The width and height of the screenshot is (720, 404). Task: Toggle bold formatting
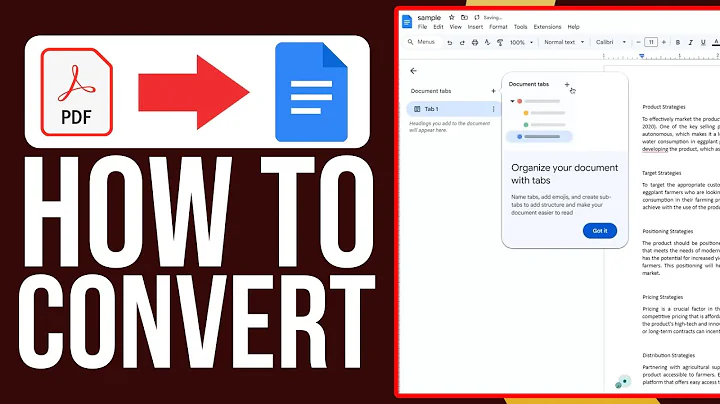[678, 42]
